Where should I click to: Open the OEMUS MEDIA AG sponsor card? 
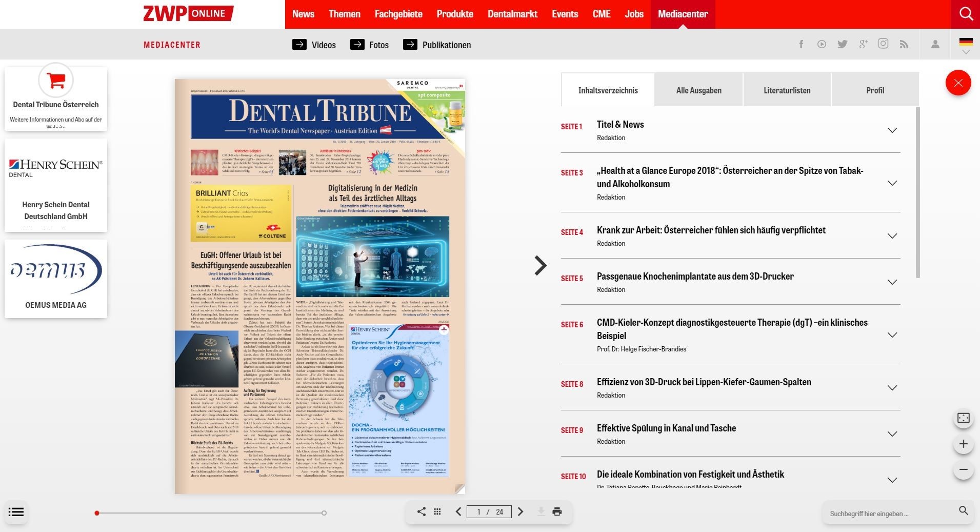coord(56,279)
